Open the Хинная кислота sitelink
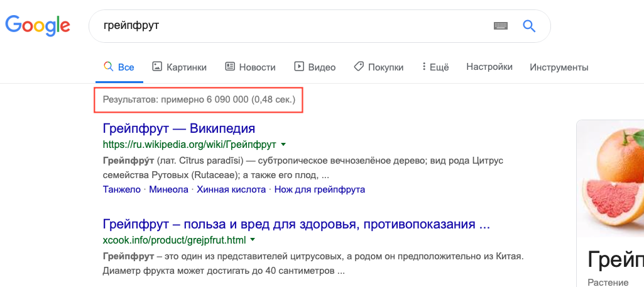This screenshot has height=287, width=644. pos(231,189)
